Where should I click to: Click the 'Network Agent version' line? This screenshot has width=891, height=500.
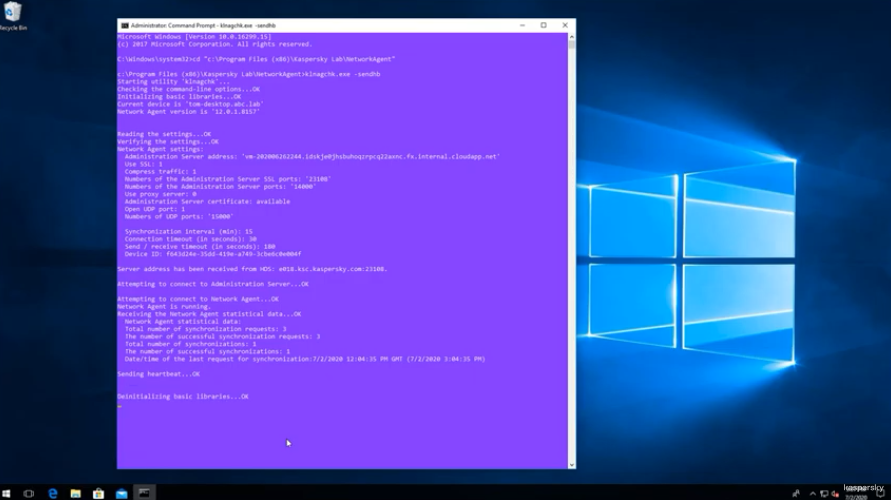189,111
